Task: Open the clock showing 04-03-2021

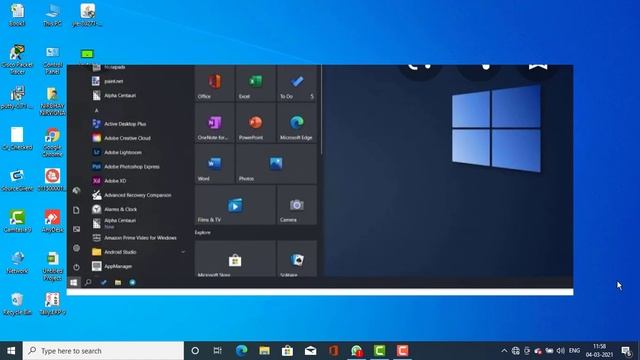Action: click(x=599, y=351)
